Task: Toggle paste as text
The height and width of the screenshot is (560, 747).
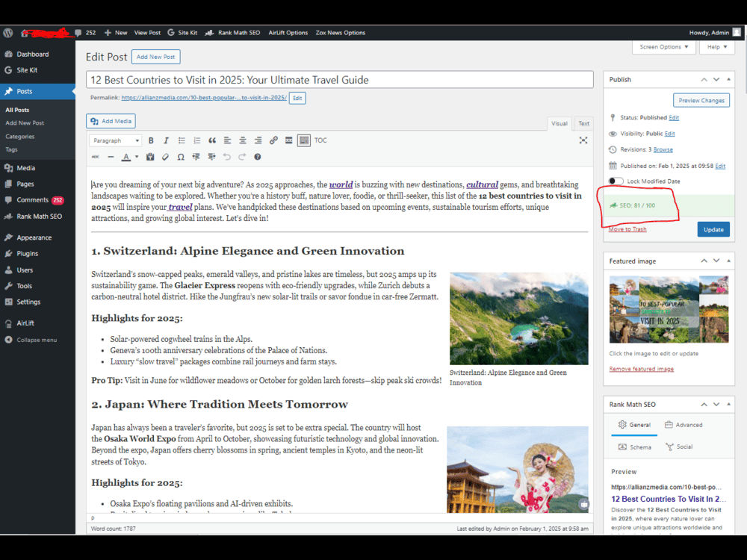Action: 150,157
